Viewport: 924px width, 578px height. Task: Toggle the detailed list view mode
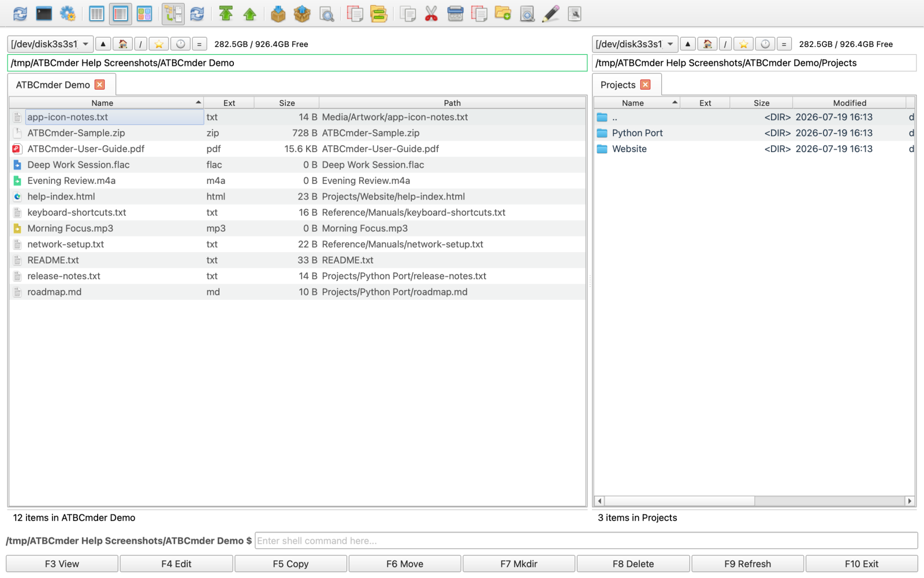[x=120, y=14]
